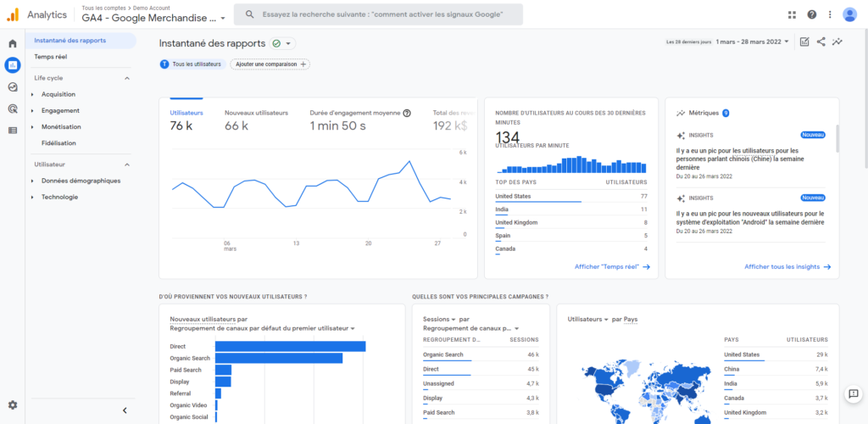Click the magnifier search icon
The height and width of the screenshot is (424, 868).
250,14
